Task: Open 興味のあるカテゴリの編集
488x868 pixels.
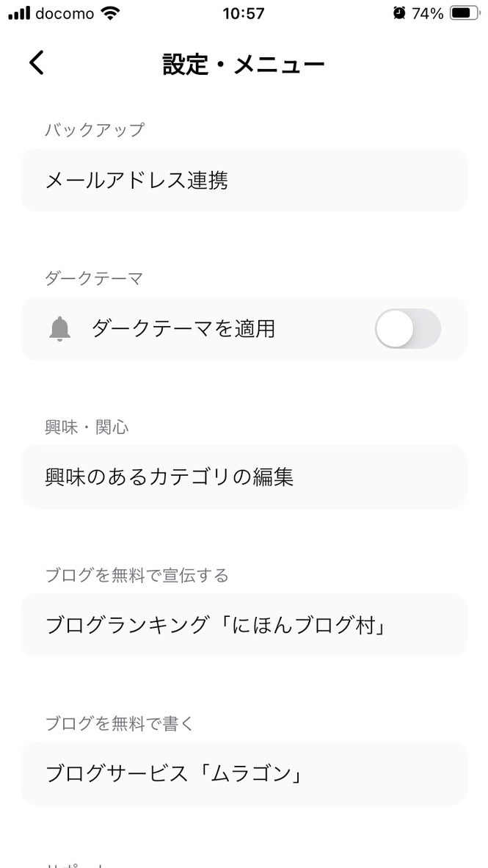Action: click(x=244, y=477)
